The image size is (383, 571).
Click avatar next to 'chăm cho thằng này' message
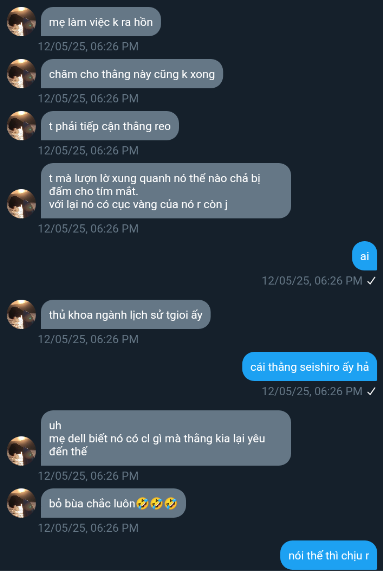tap(21, 74)
